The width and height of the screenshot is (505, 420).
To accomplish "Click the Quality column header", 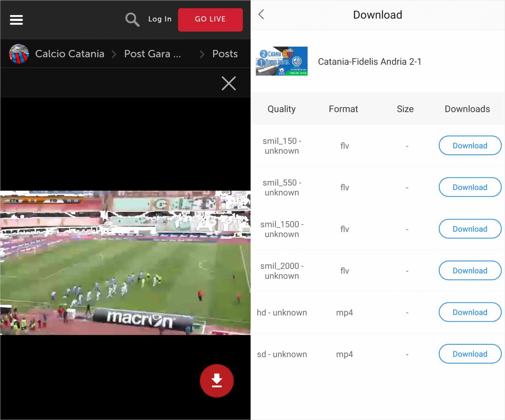I will (x=282, y=109).
